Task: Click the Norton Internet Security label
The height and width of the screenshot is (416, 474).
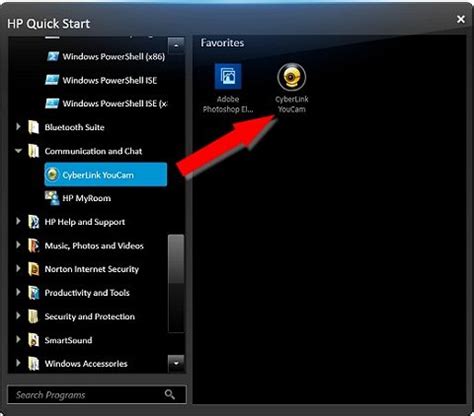Action: coord(92,269)
